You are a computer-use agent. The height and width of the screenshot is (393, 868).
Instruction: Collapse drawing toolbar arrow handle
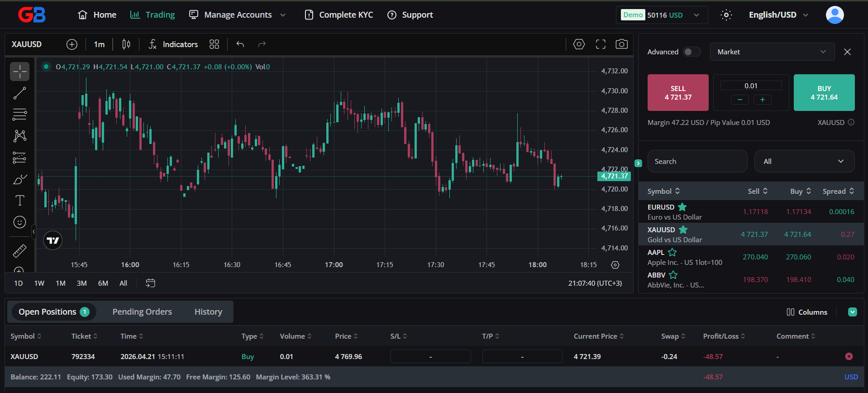pyautogui.click(x=33, y=232)
